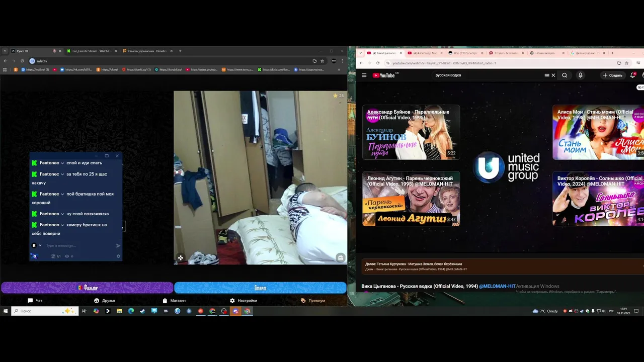The width and height of the screenshot is (644, 362).
Task: Open the Windows Start menu
Action: point(6,311)
